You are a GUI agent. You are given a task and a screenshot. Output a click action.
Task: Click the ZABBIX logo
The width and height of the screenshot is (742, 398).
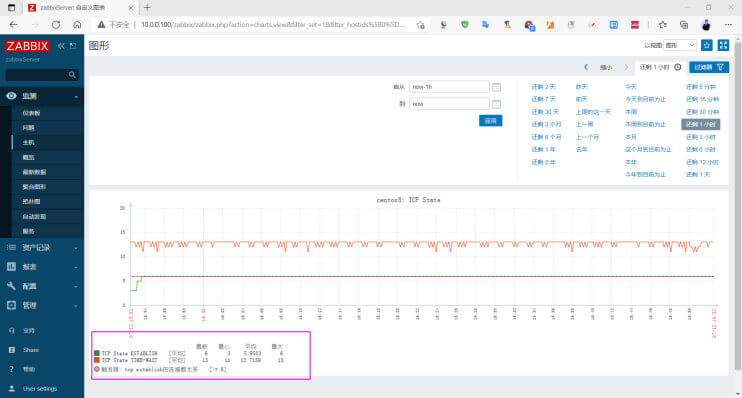point(27,46)
